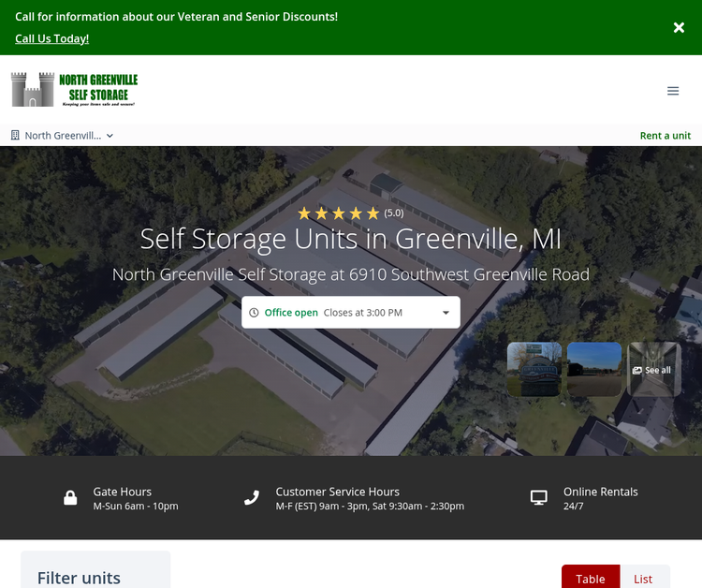Click the monitor icon beside Online Rentals
The width and height of the screenshot is (702, 588).
coord(538,498)
